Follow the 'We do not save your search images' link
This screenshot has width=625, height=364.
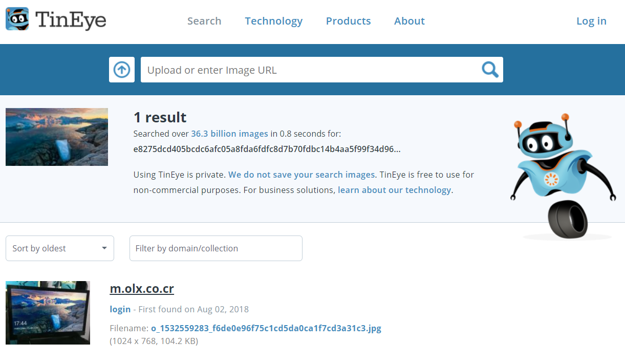(301, 175)
